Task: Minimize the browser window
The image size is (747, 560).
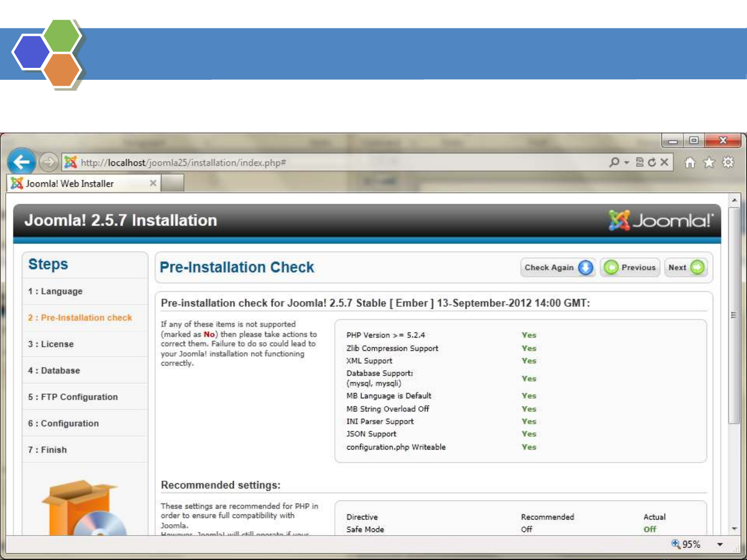Action: [x=673, y=140]
